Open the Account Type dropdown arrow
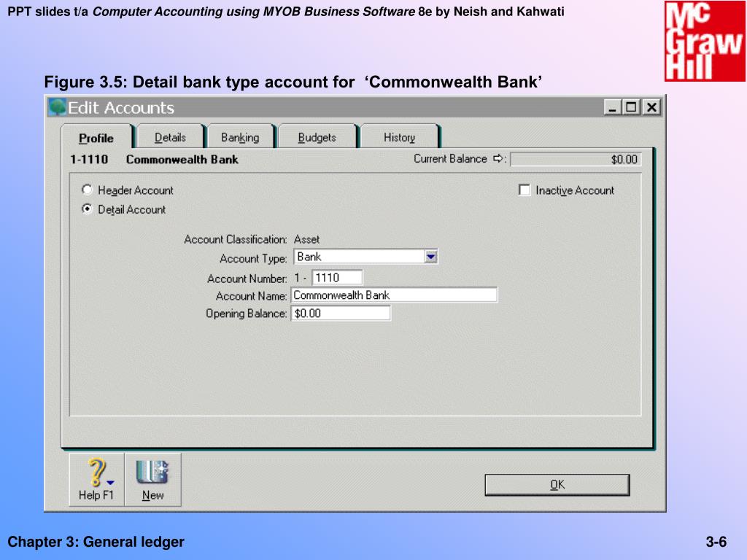747x560 pixels. click(430, 257)
